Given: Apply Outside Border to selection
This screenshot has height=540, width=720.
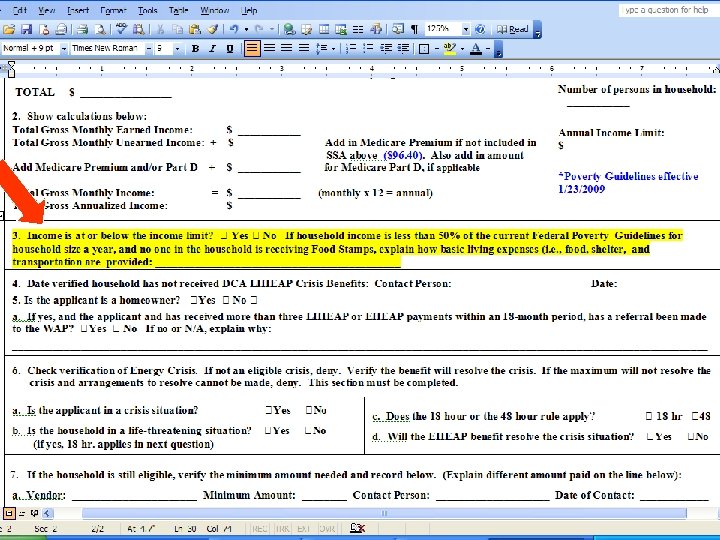Looking at the screenshot, I should click(x=424, y=48).
